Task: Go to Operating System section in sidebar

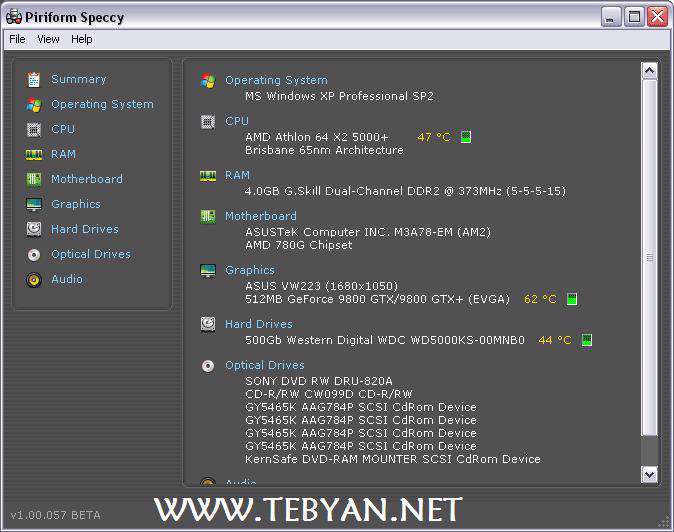Action: click(102, 104)
